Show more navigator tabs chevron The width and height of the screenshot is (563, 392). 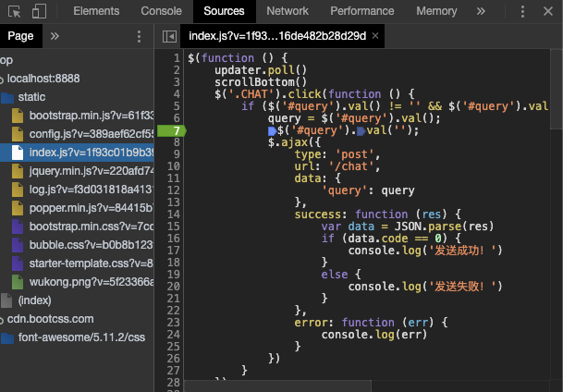click(x=55, y=36)
